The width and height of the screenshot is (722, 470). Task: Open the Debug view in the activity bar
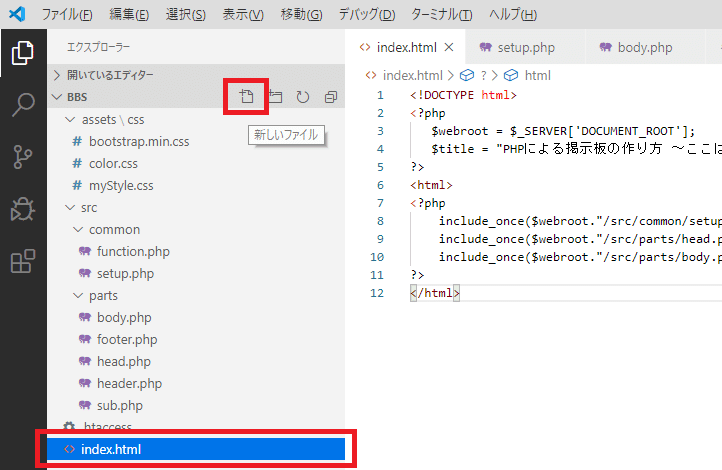[x=23, y=209]
